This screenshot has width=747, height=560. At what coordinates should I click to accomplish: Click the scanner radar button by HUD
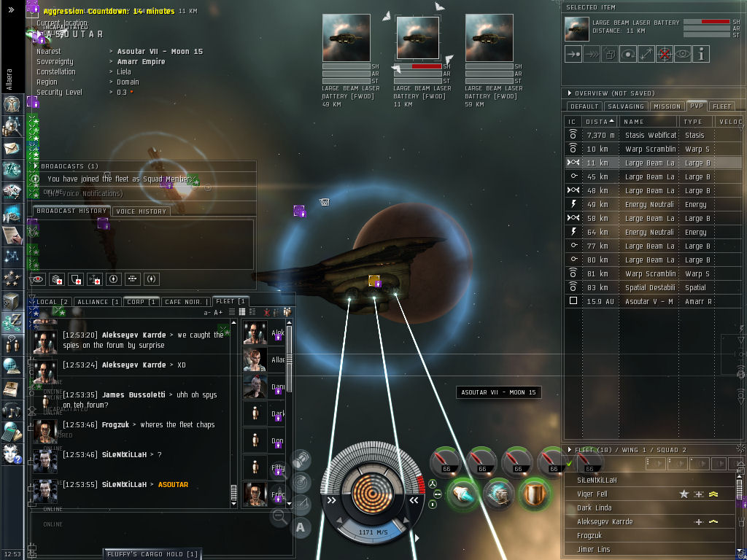(x=301, y=482)
